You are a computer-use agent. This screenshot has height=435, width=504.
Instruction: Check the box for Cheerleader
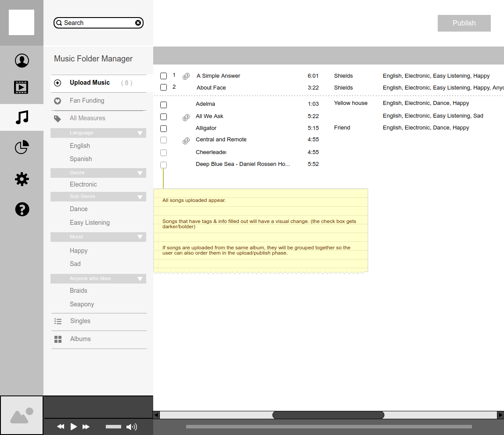click(x=164, y=153)
